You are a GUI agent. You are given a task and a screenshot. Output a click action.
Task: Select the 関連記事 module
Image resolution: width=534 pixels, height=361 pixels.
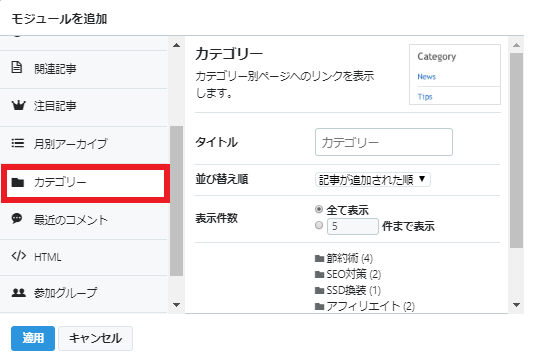pyautogui.click(x=84, y=69)
